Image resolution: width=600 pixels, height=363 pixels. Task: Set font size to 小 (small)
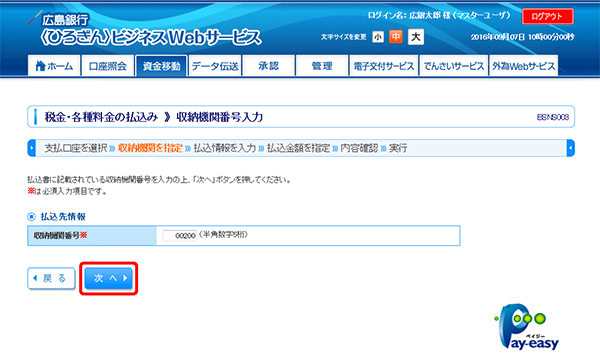click(x=378, y=37)
